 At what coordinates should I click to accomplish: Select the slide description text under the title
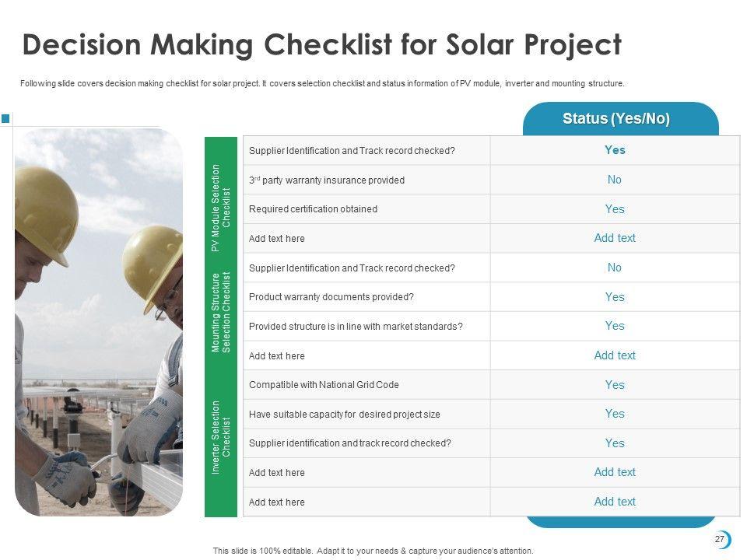coord(322,84)
